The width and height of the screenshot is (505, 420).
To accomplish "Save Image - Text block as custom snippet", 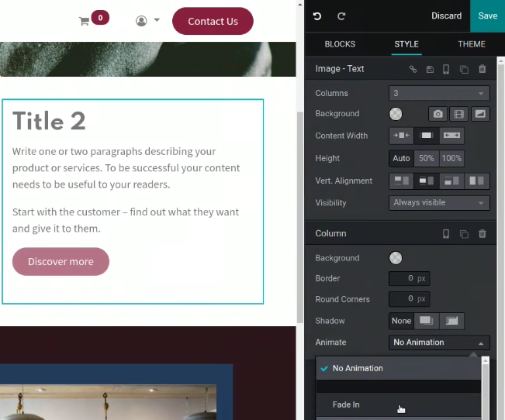I will click(430, 69).
